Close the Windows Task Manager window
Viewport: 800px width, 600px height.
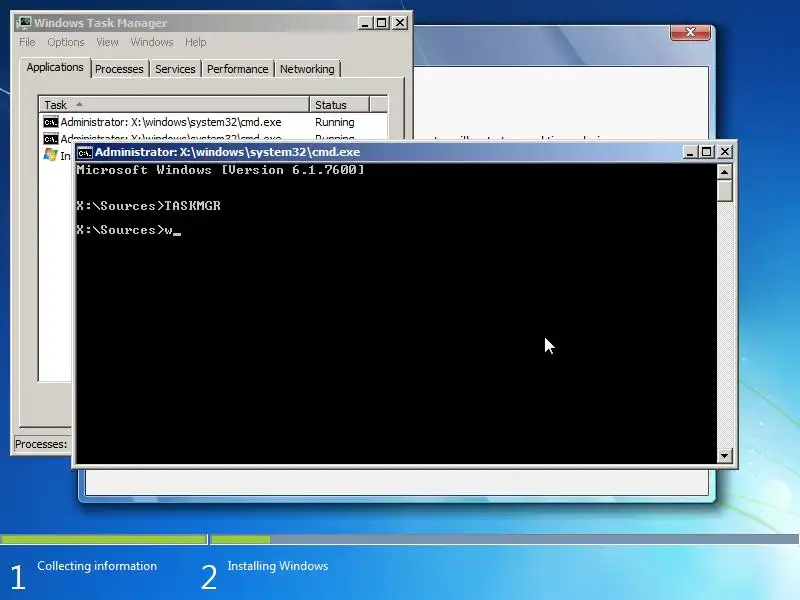pos(400,23)
